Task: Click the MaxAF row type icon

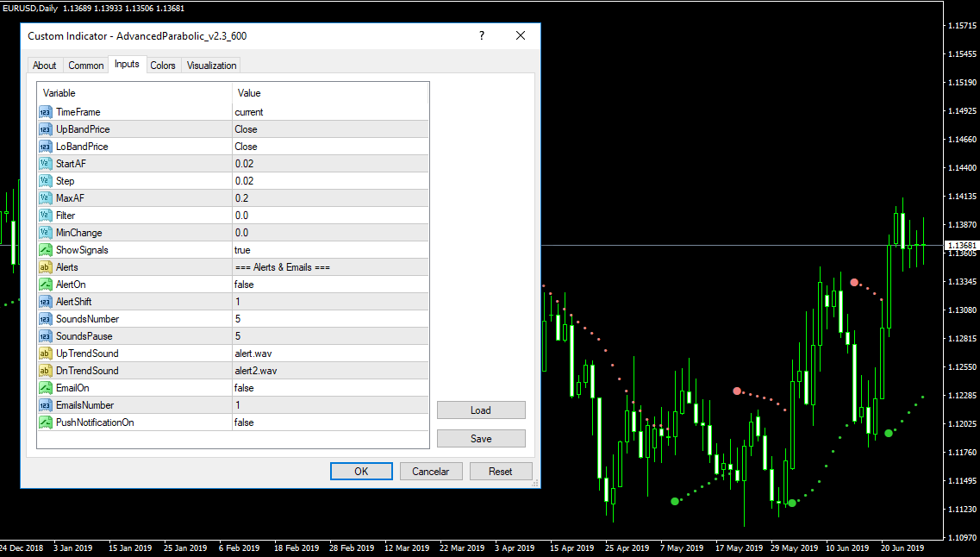Action: 45,198
